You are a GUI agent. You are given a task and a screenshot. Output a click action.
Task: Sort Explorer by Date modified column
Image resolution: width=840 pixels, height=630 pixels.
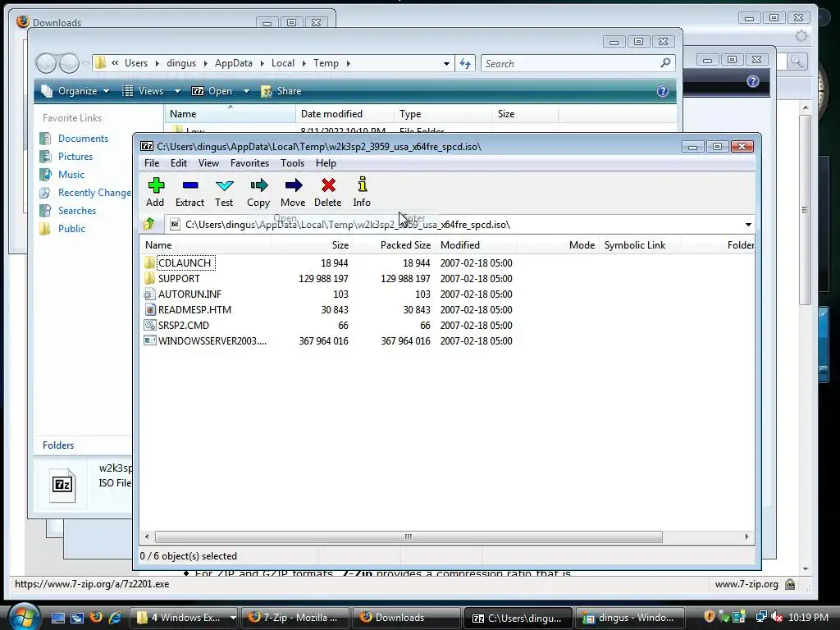click(x=344, y=113)
